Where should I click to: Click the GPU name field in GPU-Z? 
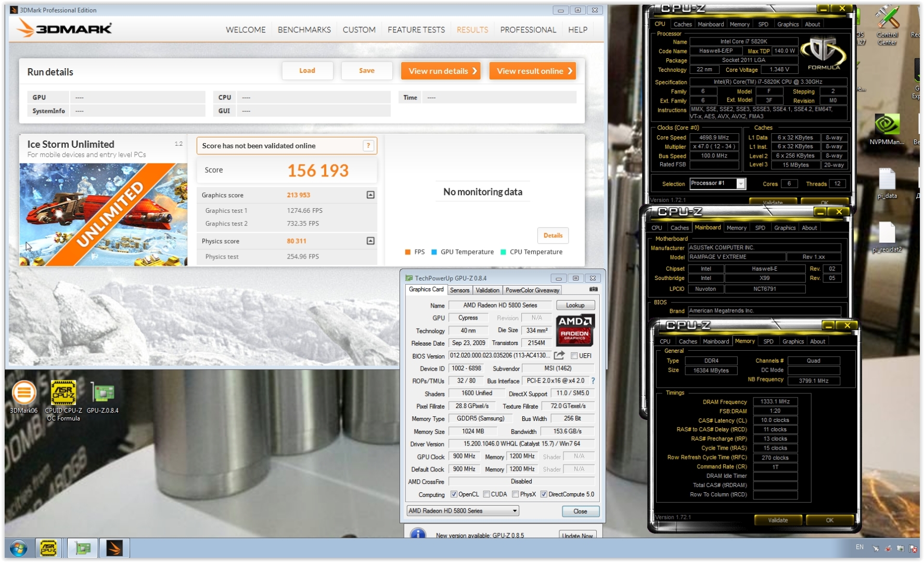(x=500, y=305)
